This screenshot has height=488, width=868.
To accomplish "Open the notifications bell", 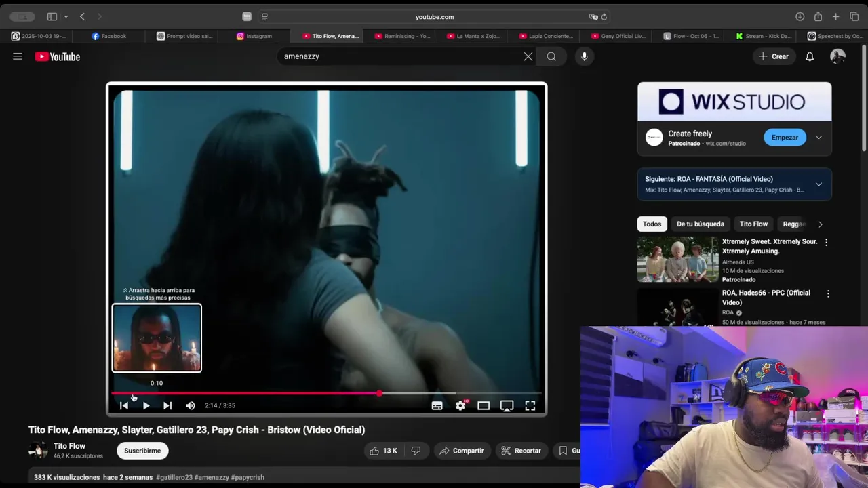I will (810, 56).
